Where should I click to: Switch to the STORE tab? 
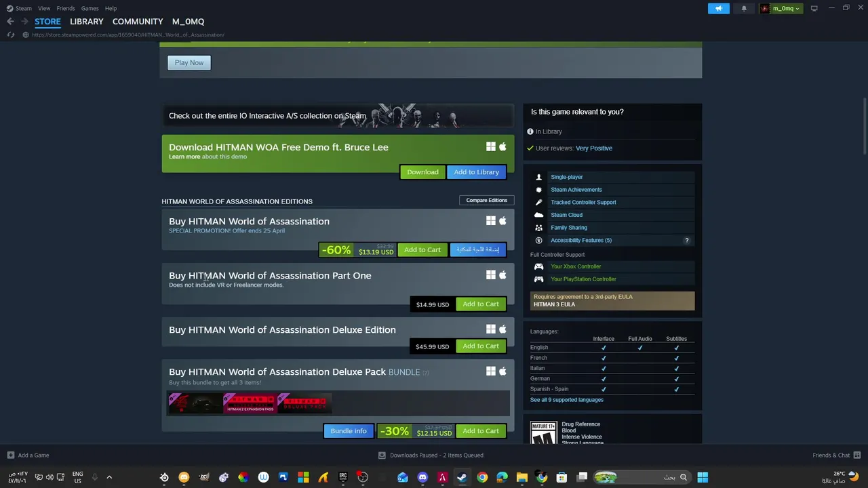[x=47, y=22]
